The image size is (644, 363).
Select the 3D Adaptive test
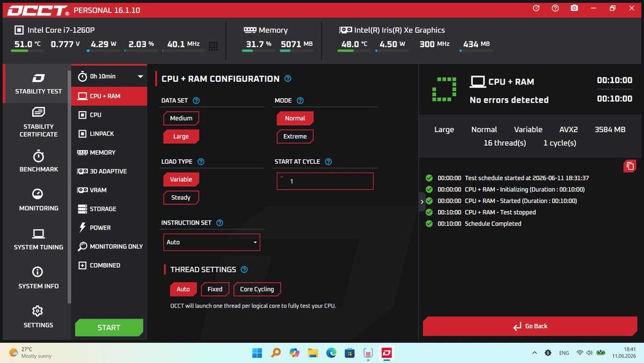[109, 171]
